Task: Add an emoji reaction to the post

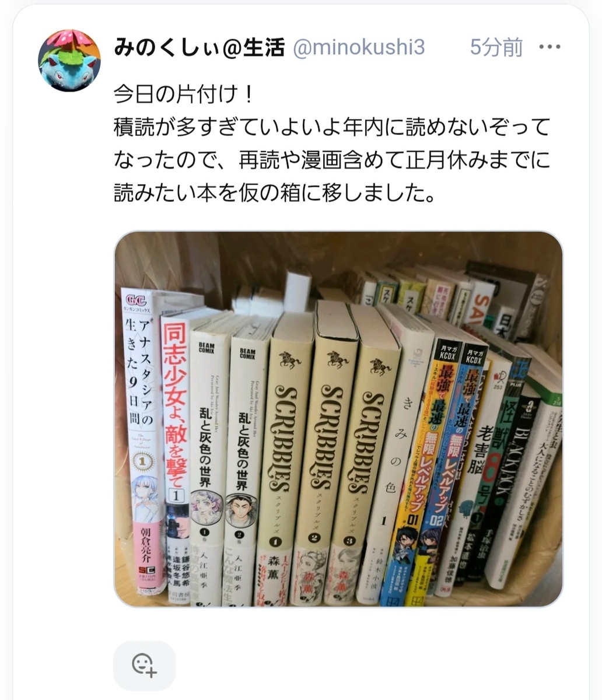Action: pos(144,666)
